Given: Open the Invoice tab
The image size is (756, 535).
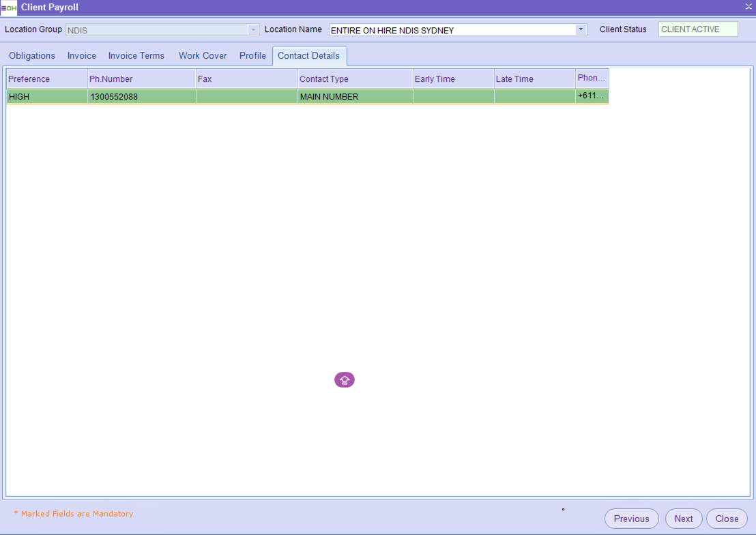Looking at the screenshot, I should (x=82, y=56).
